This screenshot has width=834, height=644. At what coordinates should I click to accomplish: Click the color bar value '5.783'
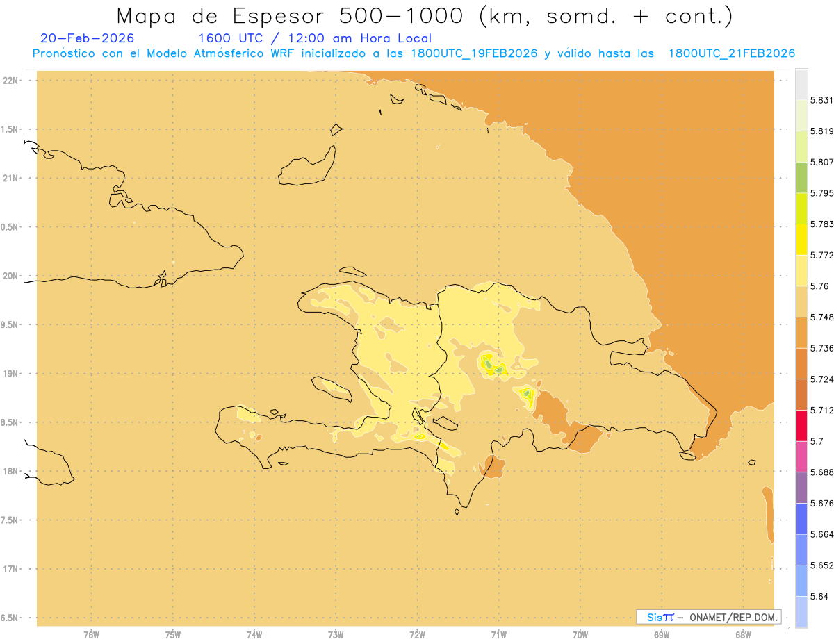pyautogui.click(x=823, y=224)
